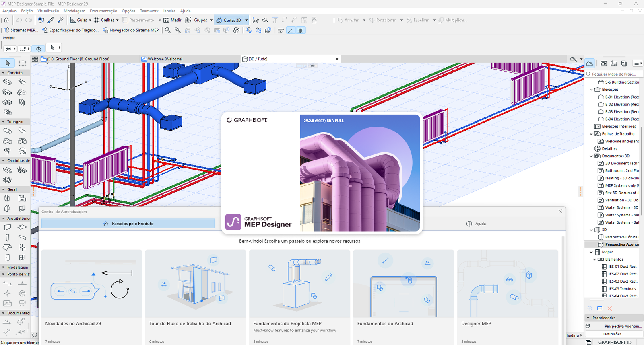Viewport: 644px width, 345px height.
Task: Open Cortes 3D dropdown arrow
Action: (x=246, y=20)
